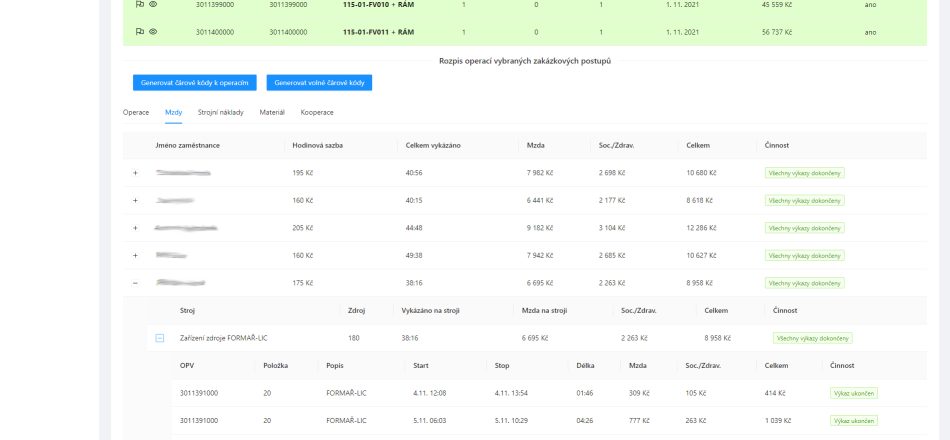Click the 115-01-FV010 + RÁM cell
This screenshot has height=440, width=950.
(378, 4)
